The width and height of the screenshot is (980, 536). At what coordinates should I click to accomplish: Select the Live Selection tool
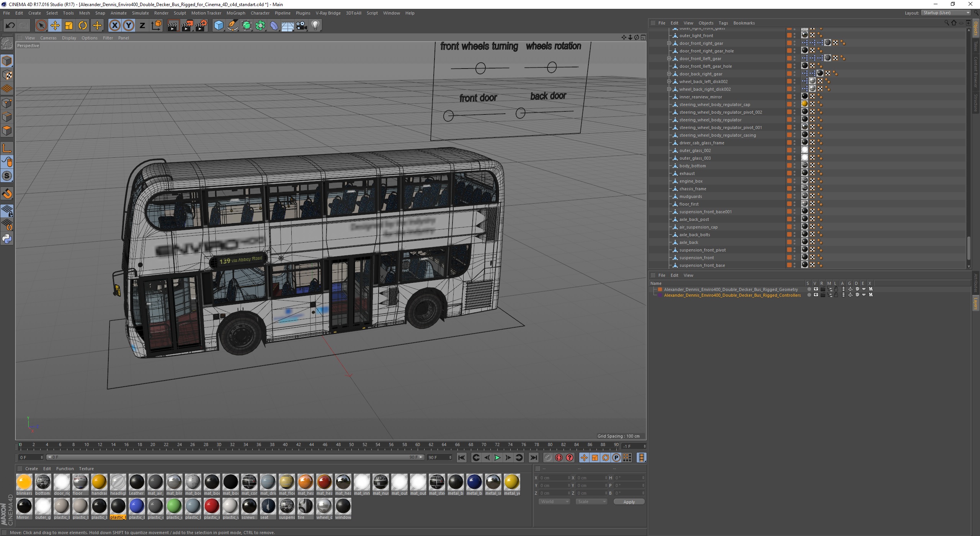coord(41,25)
